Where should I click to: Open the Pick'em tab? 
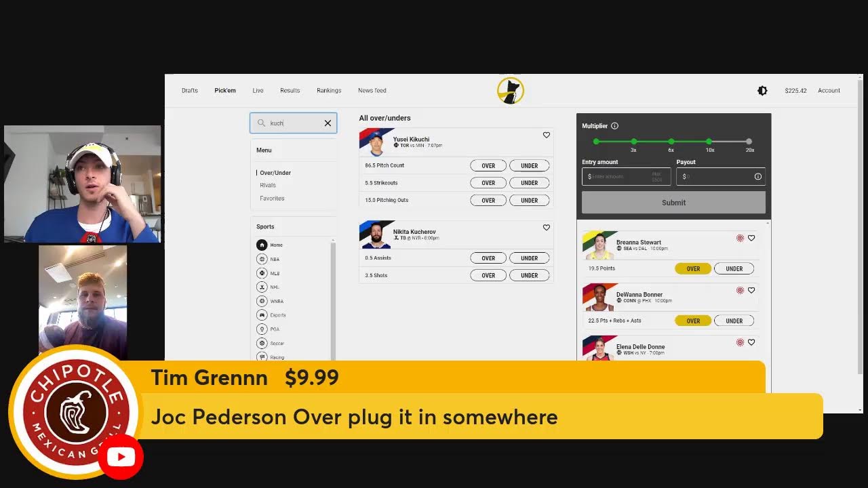coord(225,90)
